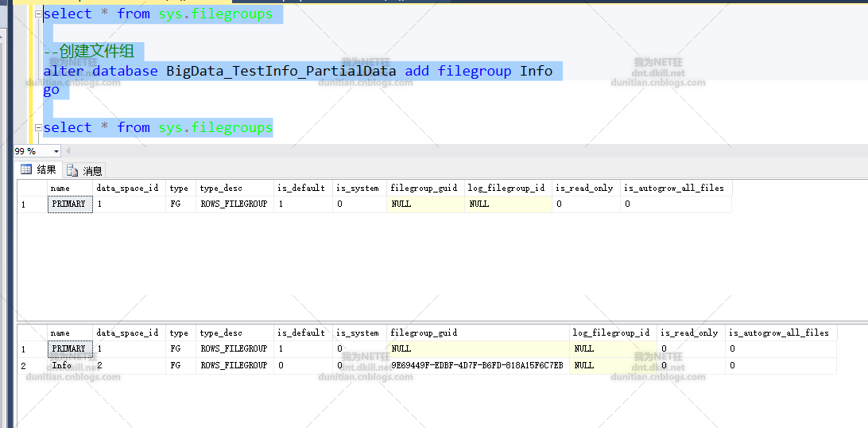This screenshot has height=428, width=868.
Task: Click is_read_only header in second grid
Action: tap(691, 333)
